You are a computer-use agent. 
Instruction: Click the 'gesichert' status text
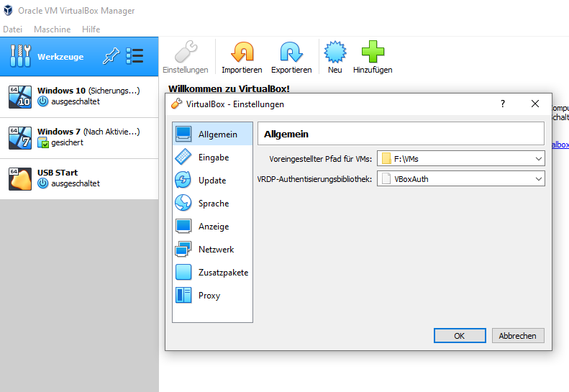(67, 142)
